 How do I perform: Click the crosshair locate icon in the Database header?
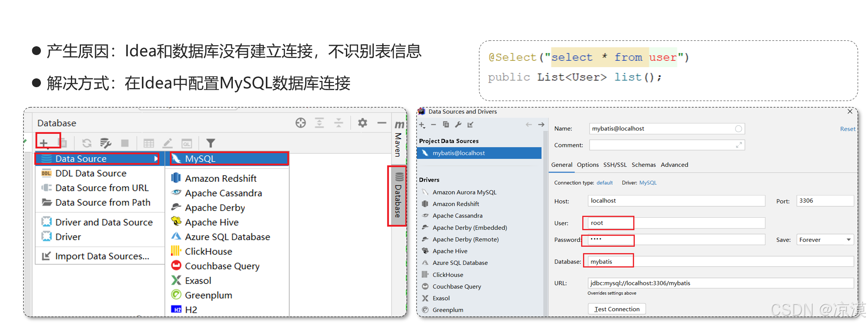pyautogui.click(x=300, y=123)
